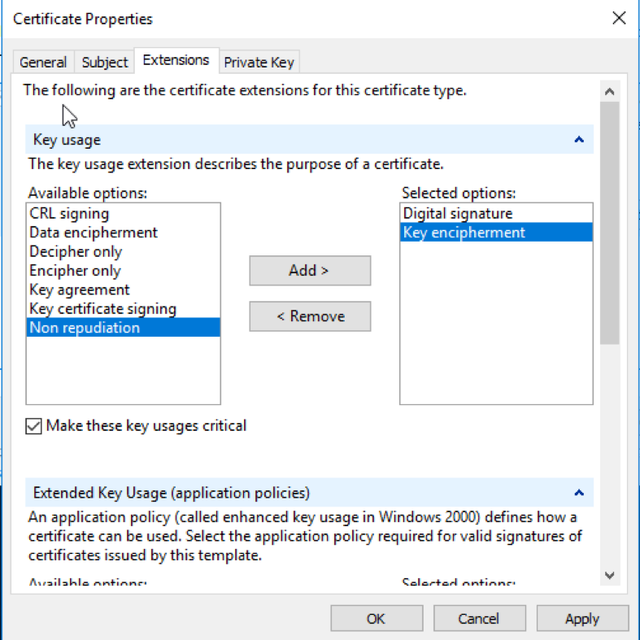Toggle Make these key usages critical
640x640 pixels.
pyautogui.click(x=35, y=426)
